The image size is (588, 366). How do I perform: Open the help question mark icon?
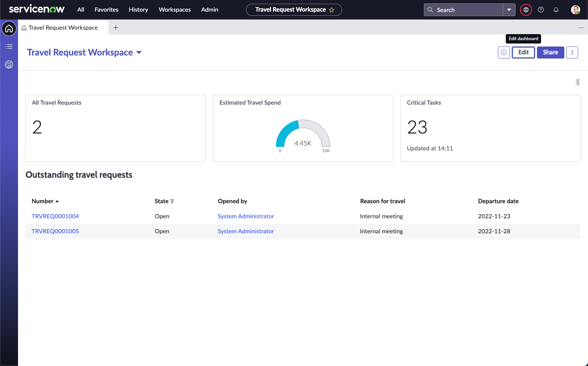[541, 10]
